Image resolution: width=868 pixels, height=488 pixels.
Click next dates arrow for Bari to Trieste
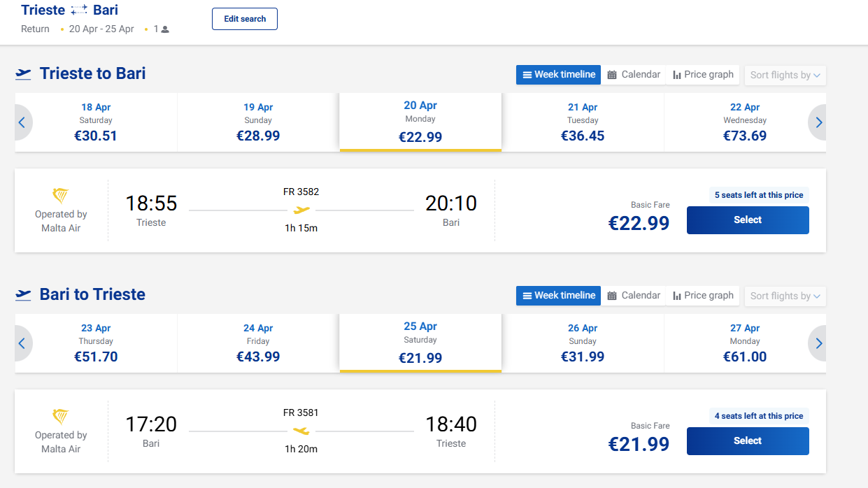coord(818,343)
